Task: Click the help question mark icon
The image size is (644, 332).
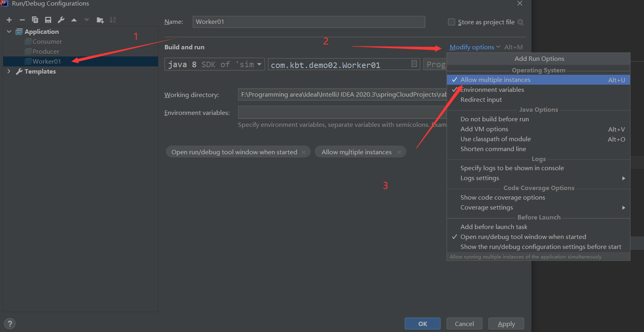Action: tap(10, 324)
